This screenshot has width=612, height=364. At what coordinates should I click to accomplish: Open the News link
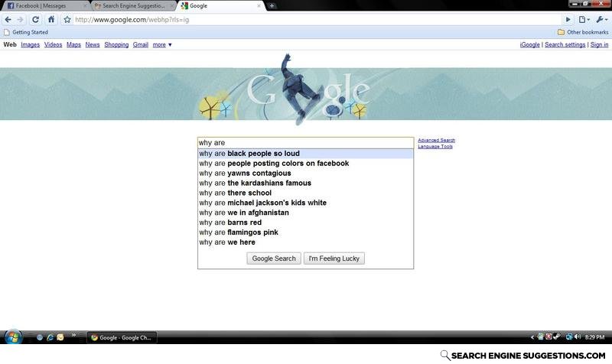tap(93, 44)
